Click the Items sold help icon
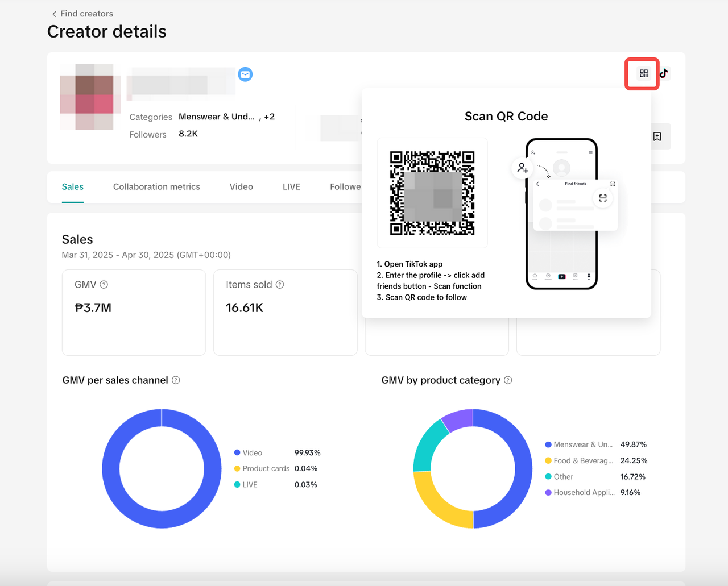728x586 pixels. 280,285
